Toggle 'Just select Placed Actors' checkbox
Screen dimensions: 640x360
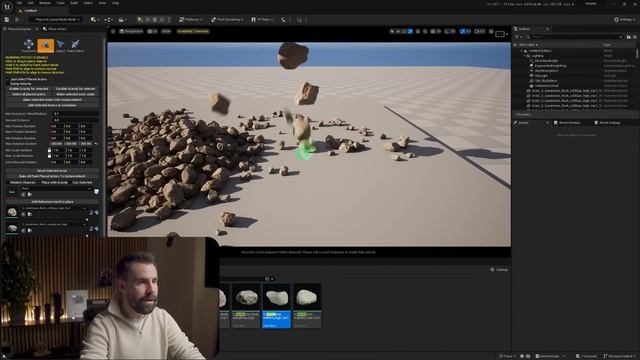click(x=8, y=79)
